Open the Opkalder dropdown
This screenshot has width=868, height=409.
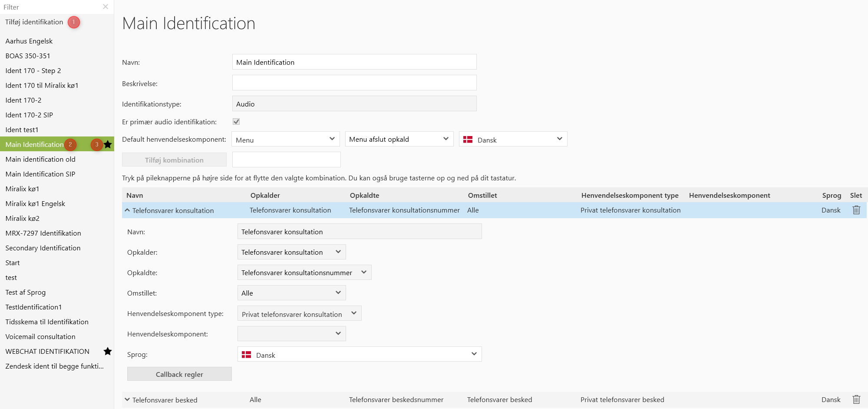[x=291, y=252]
